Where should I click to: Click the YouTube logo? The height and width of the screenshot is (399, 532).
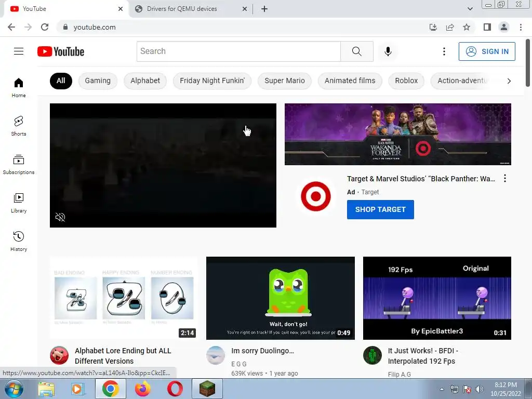61,51
